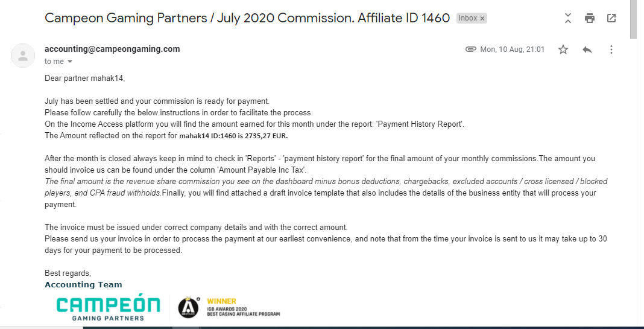Click the expand all messages icon

click(568, 18)
